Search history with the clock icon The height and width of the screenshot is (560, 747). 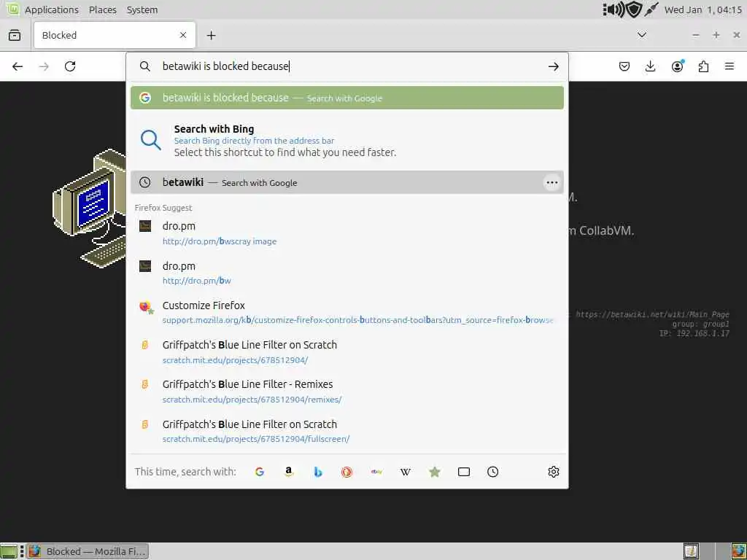[492, 472]
